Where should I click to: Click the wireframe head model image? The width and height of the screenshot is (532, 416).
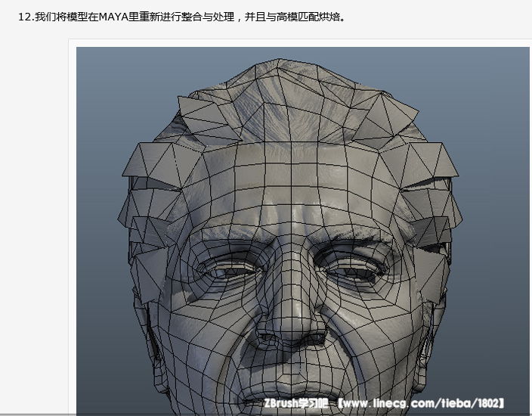(x=302, y=231)
